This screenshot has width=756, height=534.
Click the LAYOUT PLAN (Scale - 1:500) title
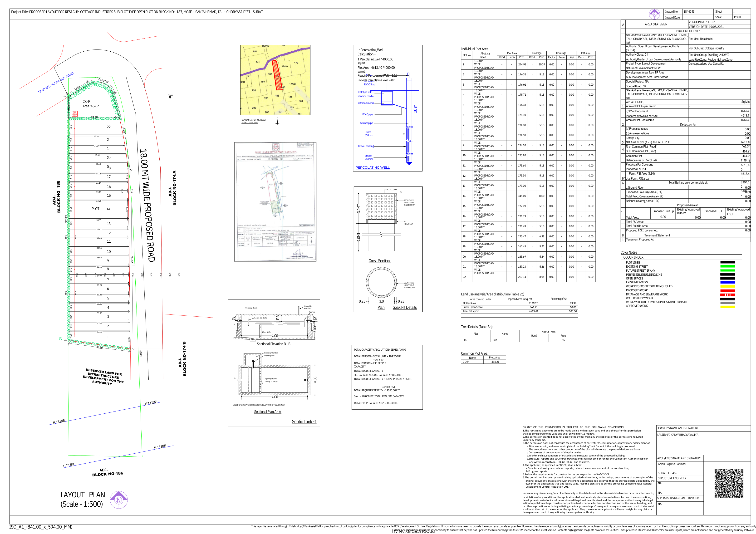[83, 500]
